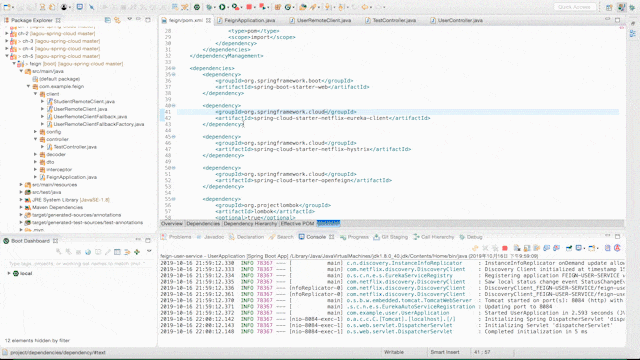Fold the dependencies element at line 34
The width and height of the screenshot is (640, 360).
(x=174, y=68)
